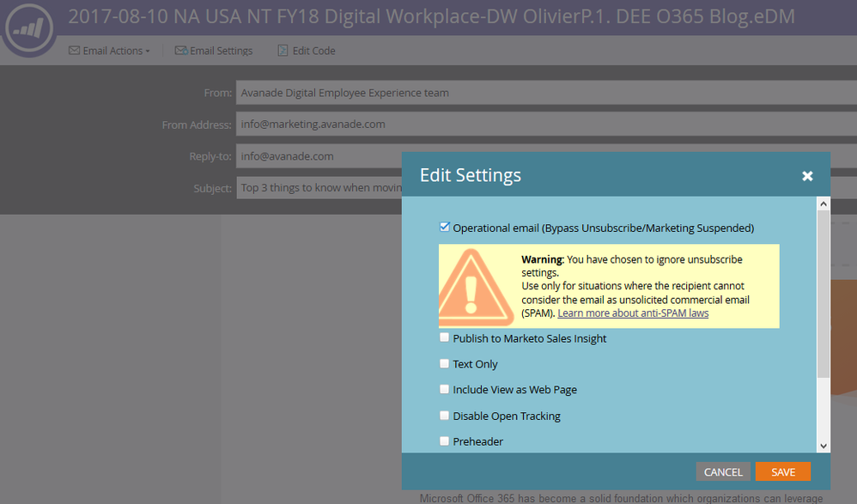857x504 pixels.
Task: Click the 'From Address:' label
Action: [x=197, y=125]
